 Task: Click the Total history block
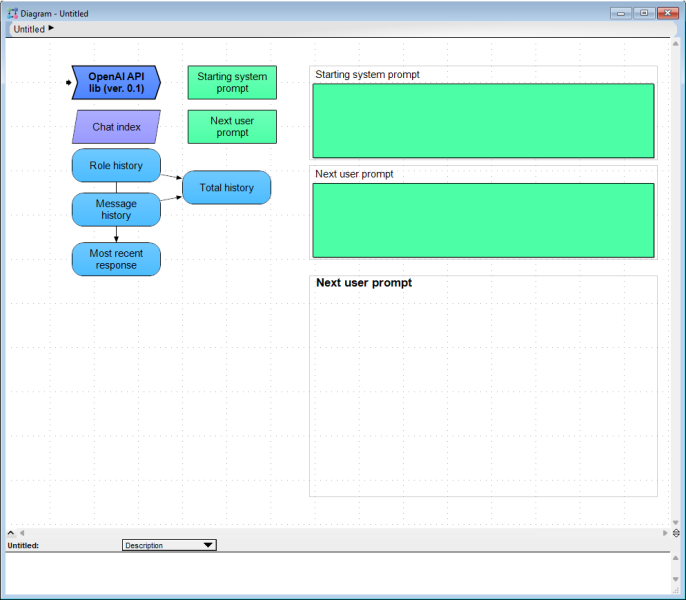click(x=227, y=187)
